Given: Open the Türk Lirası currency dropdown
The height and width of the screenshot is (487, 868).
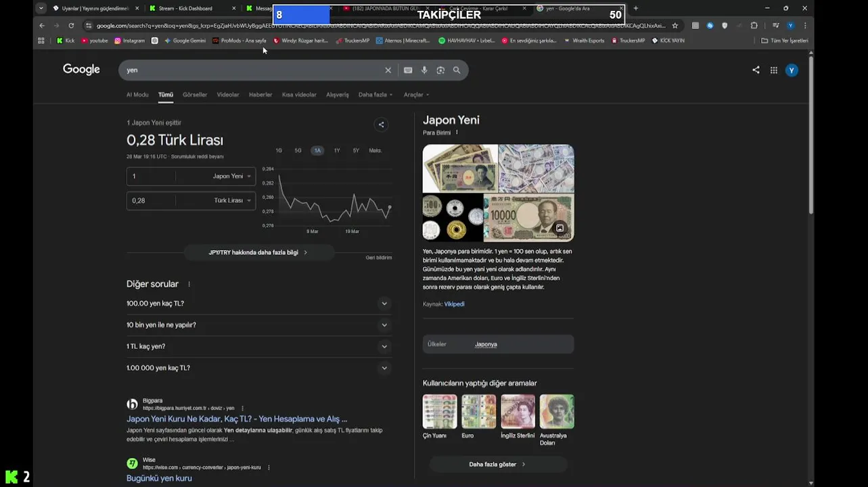Looking at the screenshot, I should point(233,200).
